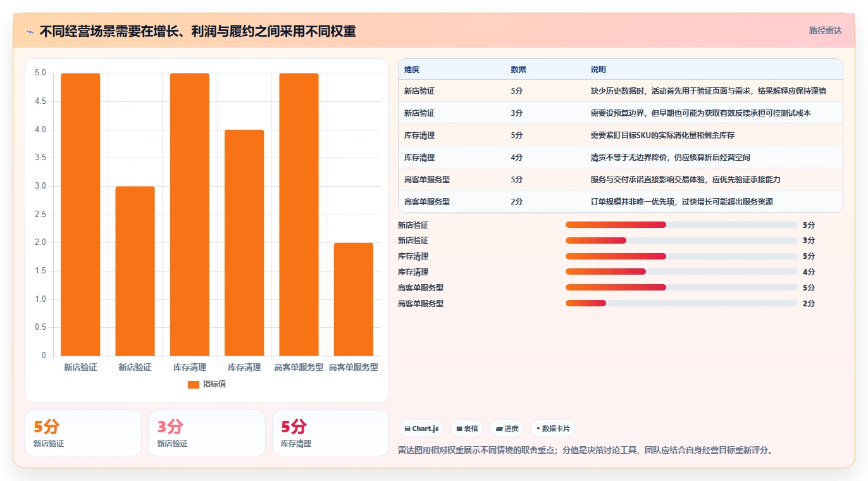Click the 库存清理 progress bar showing 4分
The width and height of the screenshot is (868, 481).
click(x=681, y=272)
